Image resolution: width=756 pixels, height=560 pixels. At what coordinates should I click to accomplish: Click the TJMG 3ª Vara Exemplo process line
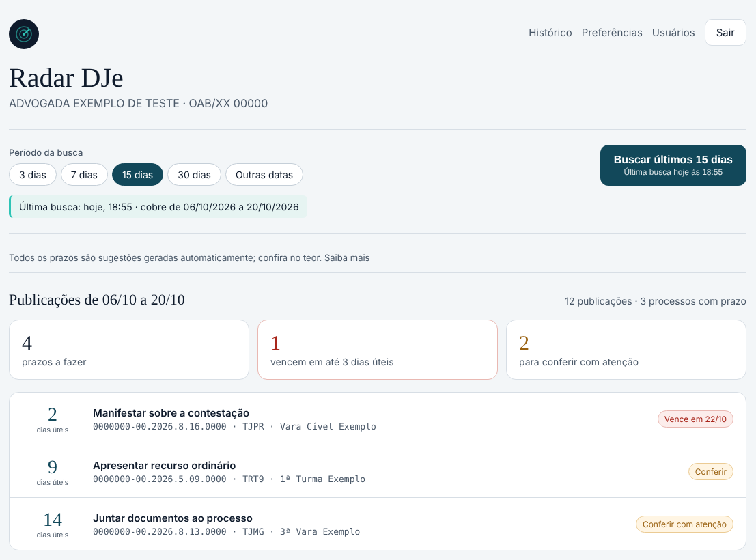point(227,531)
